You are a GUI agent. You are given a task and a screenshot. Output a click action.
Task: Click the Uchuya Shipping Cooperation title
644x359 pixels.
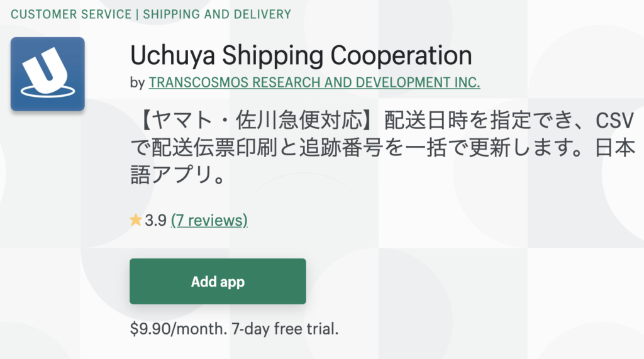point(301,56)
